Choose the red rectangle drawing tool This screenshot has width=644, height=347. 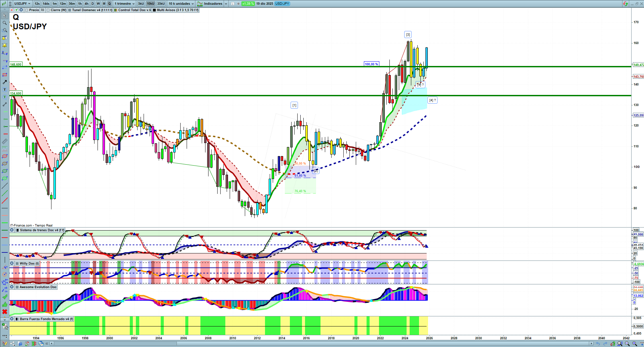pyautogui.click(x=5, y=75)
